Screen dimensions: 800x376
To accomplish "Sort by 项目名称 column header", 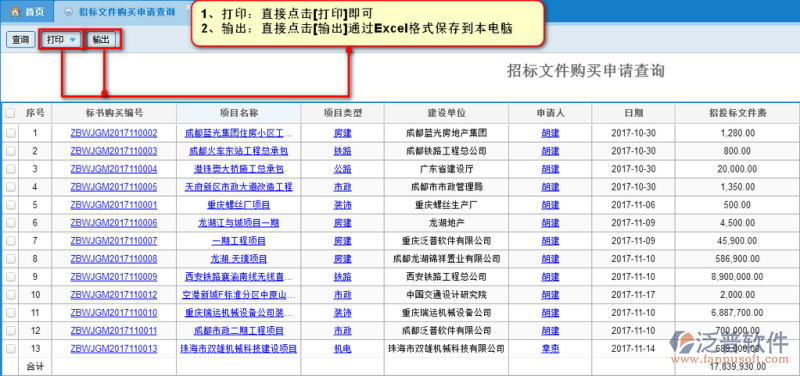I will [x=238, y=113].
